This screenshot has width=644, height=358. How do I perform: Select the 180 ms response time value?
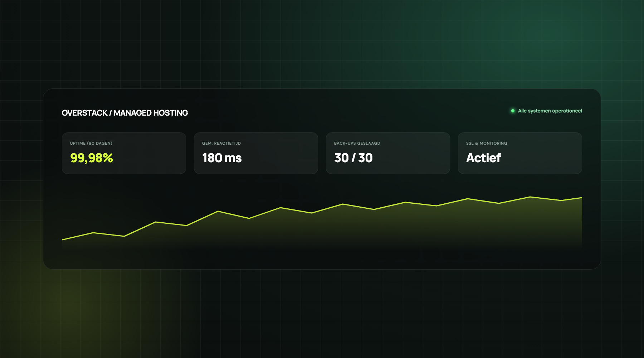[222, 158]
